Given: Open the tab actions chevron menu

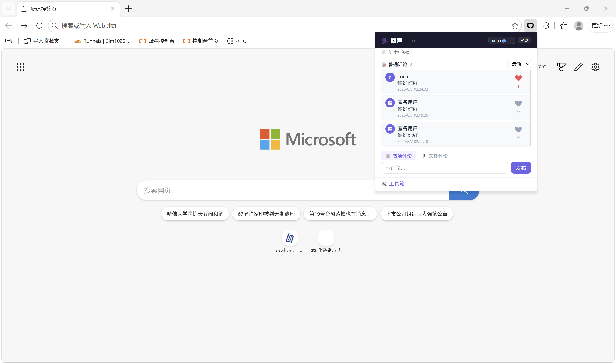Looking at the screenshot, I should coord(9,9).
